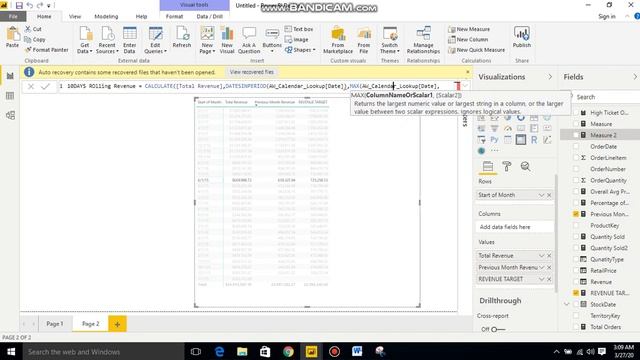Uncheck the REVENUE TAR... field
Screen dimensions: 640x360
(x=576, y=293)
